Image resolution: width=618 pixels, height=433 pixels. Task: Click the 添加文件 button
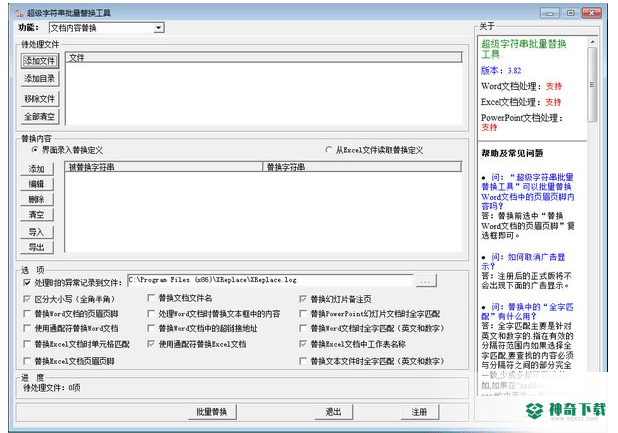pos(39,61)
